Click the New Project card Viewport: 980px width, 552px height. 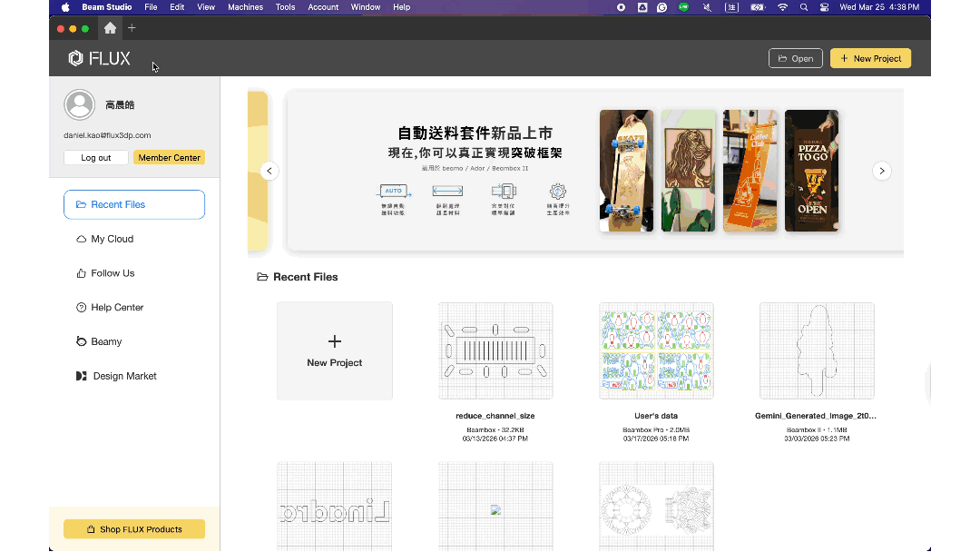[x=334, y=350]
